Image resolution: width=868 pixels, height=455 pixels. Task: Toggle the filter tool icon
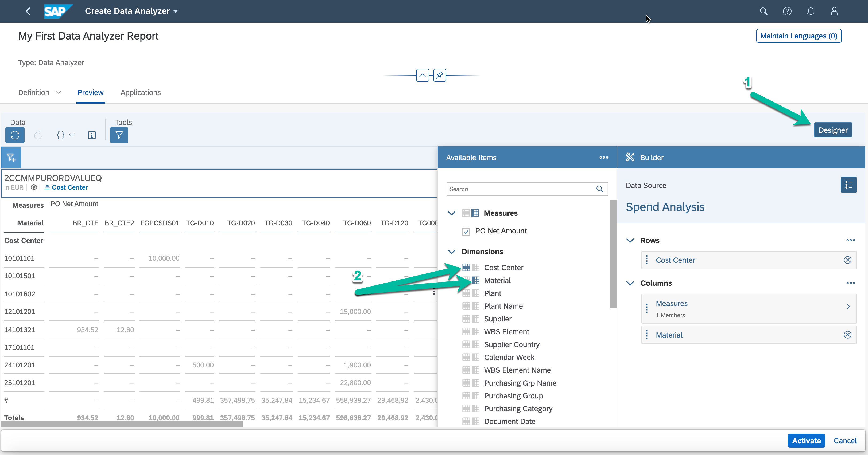click(119, 135)
